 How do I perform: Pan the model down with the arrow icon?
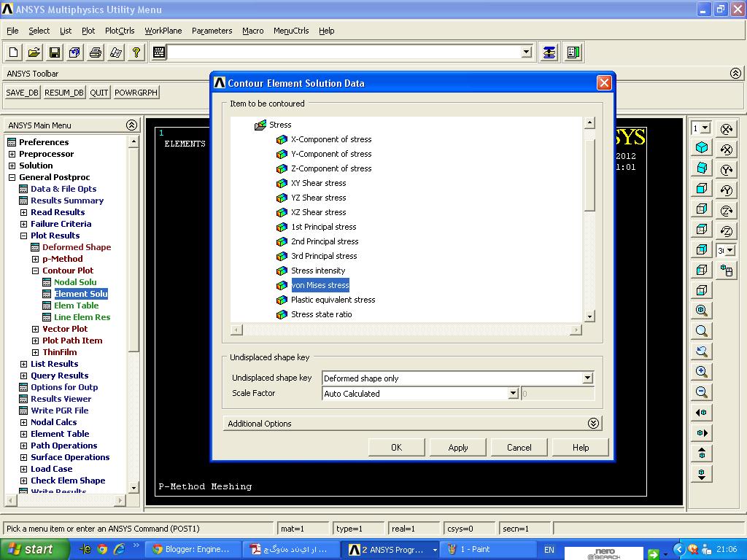(701, 474)
